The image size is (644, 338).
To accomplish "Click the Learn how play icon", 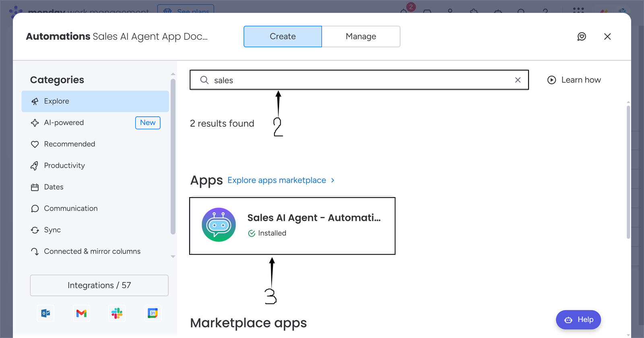I will 552,80.
